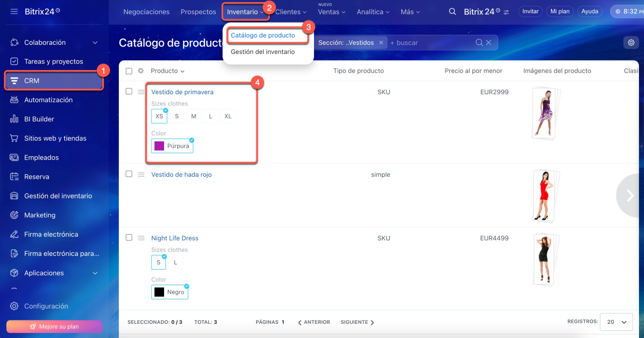This screenshot has height=338, width=644.
Task: Choose the Púrpura color swatch
Action: (x=172, y=146)
